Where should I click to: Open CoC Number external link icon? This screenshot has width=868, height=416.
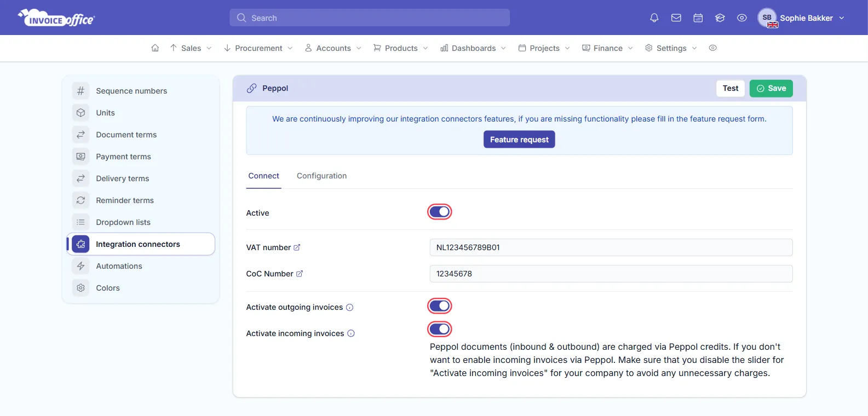(x=300, y=274)
